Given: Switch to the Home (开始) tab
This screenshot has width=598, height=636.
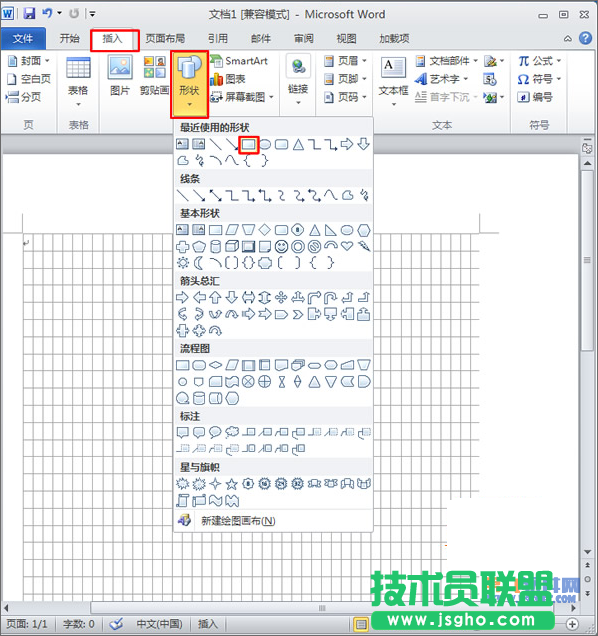Looking at the screenshot, I should click(70, 39).
